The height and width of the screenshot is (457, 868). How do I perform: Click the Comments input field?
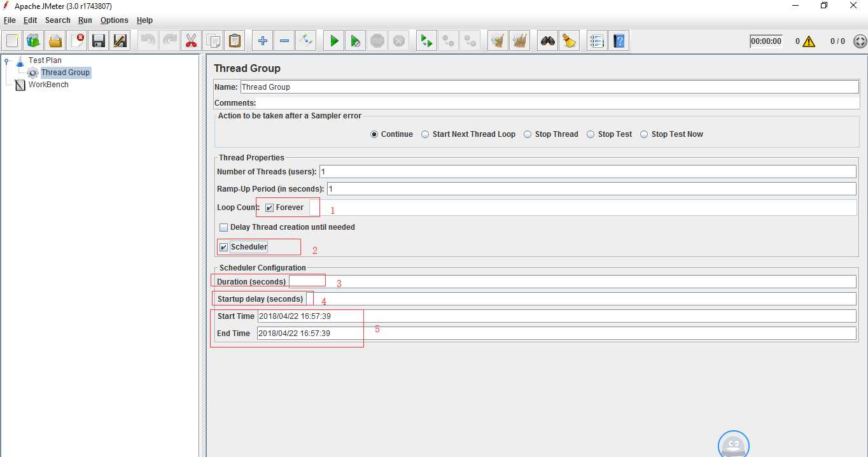(x=557, y=103)
